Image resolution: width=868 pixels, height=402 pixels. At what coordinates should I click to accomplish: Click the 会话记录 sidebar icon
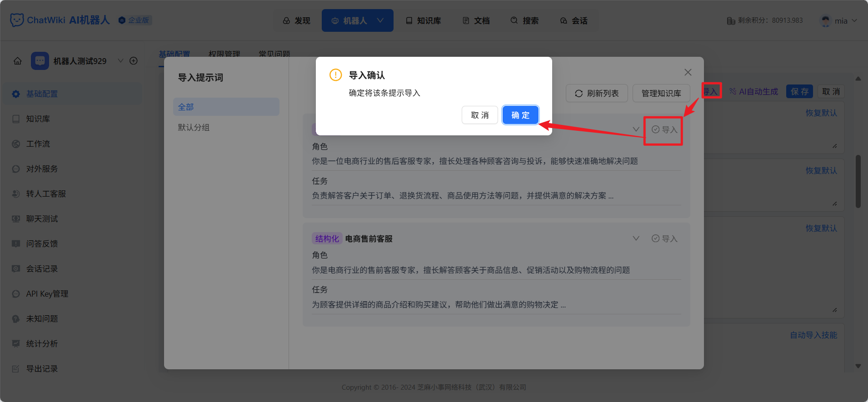(x=16, y=269)
